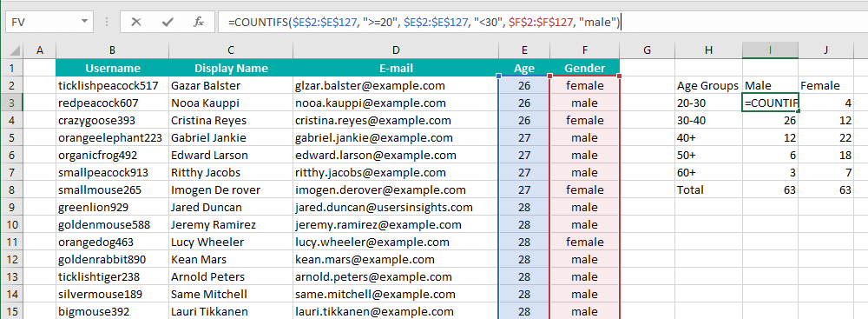Image resolution: width=868 pixels, height=319 pixels.
Task: Select cell kean.mars@example.com
Action: [396, 259]
